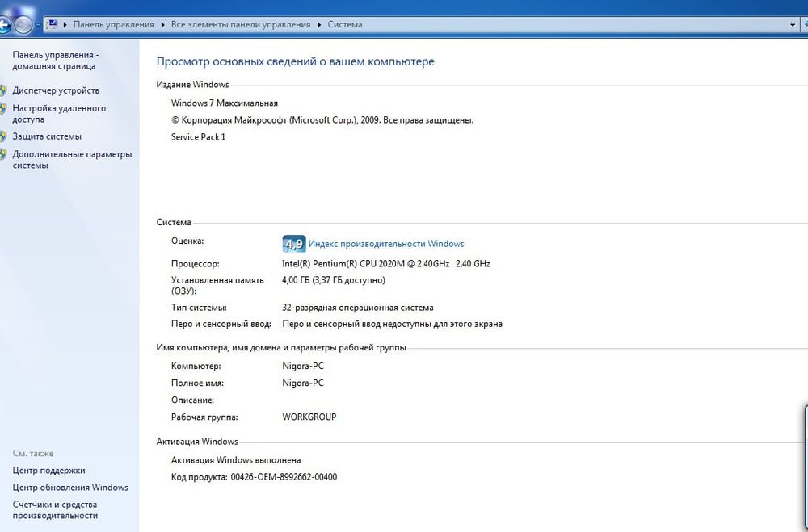Open the Защита системы link
Image resolution: width=808 pixels, height=532 pixels.
point(47,136)
